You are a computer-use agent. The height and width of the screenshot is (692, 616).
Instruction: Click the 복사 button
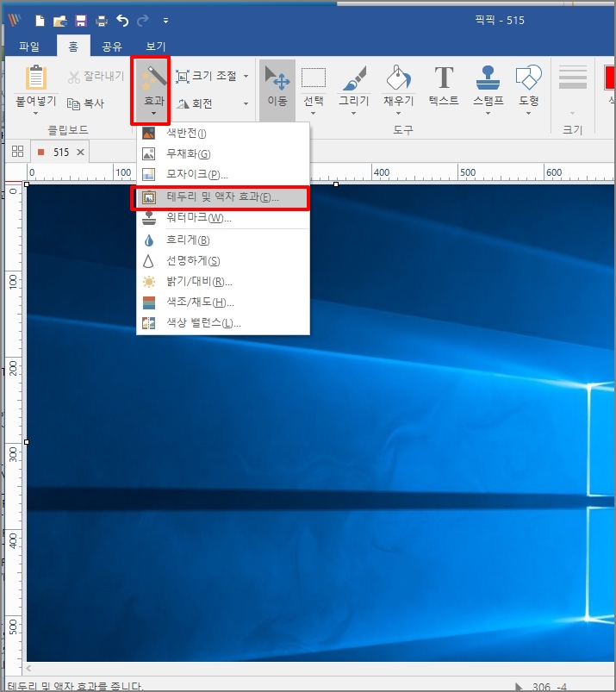pos(85,103)
